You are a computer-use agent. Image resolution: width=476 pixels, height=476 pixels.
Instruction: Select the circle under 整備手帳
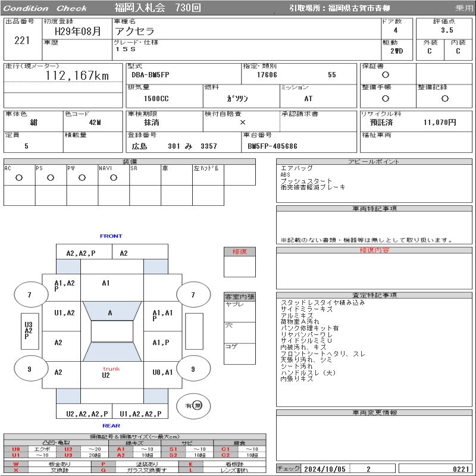coord(386,99)
